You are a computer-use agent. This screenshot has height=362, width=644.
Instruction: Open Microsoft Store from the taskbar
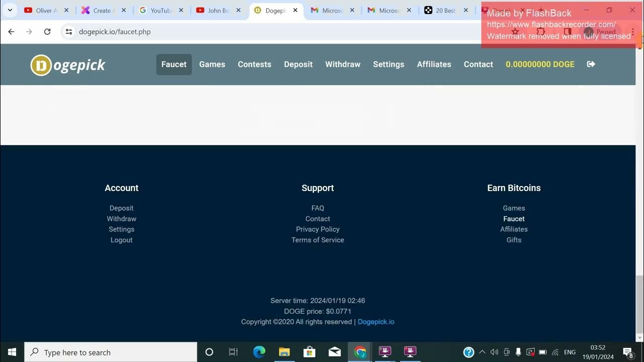point(309,352)
